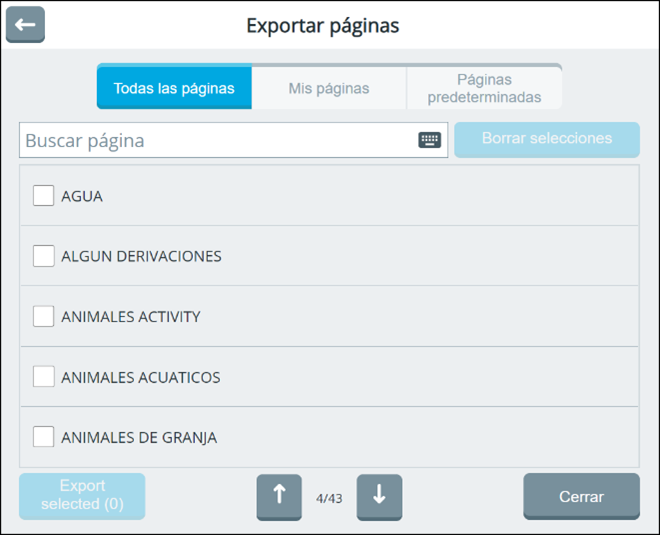660x535 pixels.
Task: Click the AGUA page name
Action: point(82,196)
